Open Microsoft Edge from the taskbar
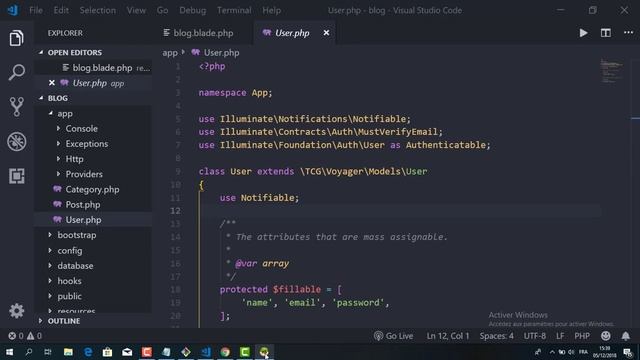The width and height of the screenshot is (640, 360). click(x=88, y=352)
